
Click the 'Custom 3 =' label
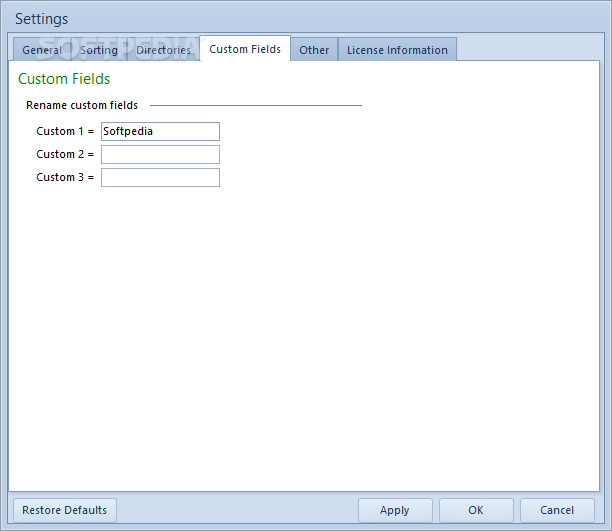click(x=65, y=177)
